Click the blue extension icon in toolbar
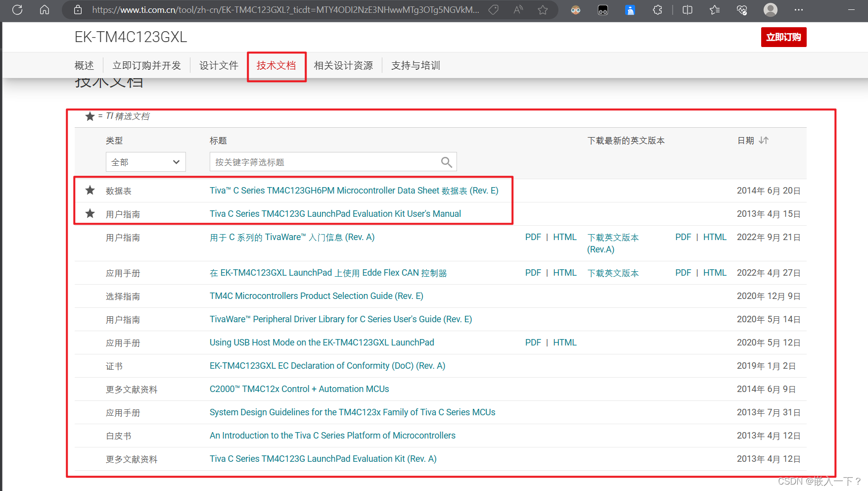This screenshot has height=491, width=868. coord(630,10)
